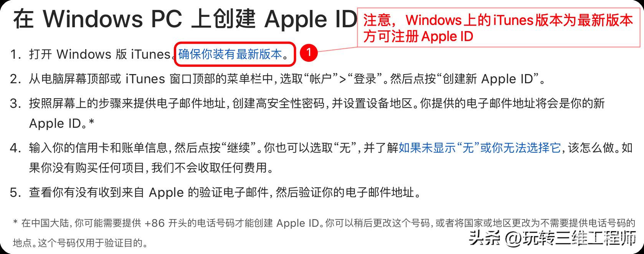This screenshot has width=644, height=254.
Task: Open the 如果未显示"无"或你无法选择它 link
Action: (x=480, y=147)
